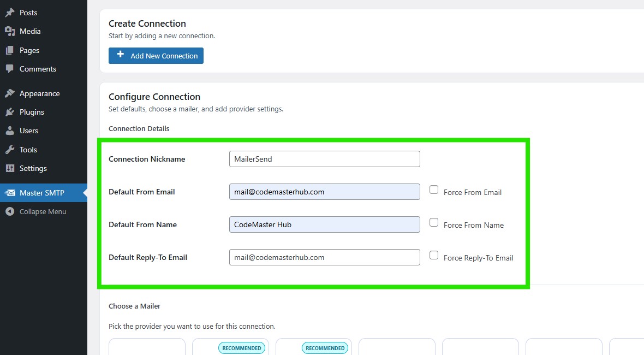Edit the Default From Name field
The height and width of the screenshot is (355, 644).
pos(324,224)
